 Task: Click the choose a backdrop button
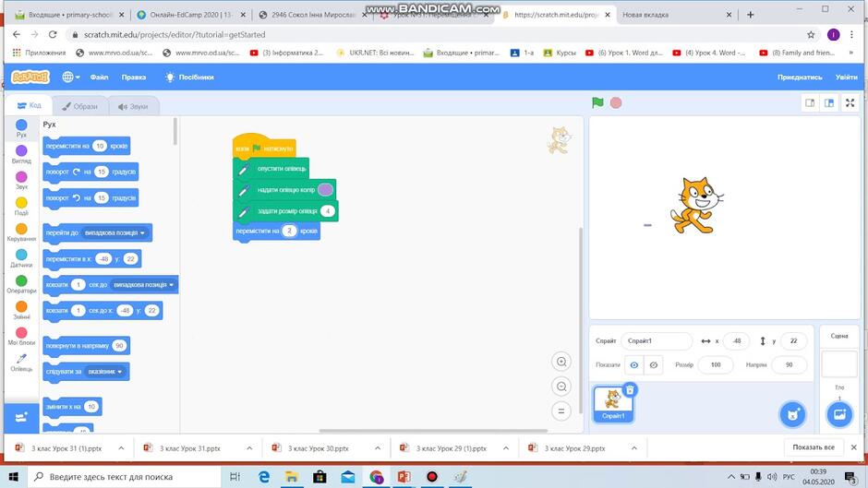(x=839, y=414)
